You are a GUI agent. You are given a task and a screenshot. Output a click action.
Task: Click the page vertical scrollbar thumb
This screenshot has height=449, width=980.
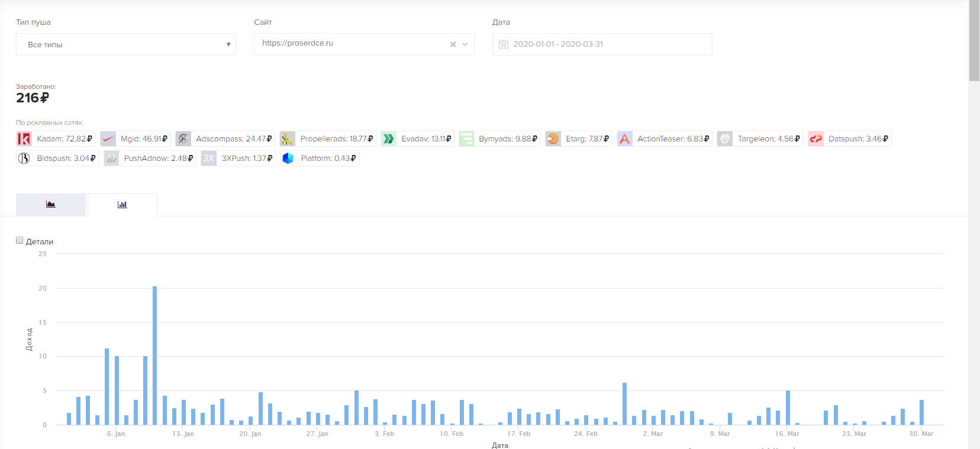(x=974, y=40)
